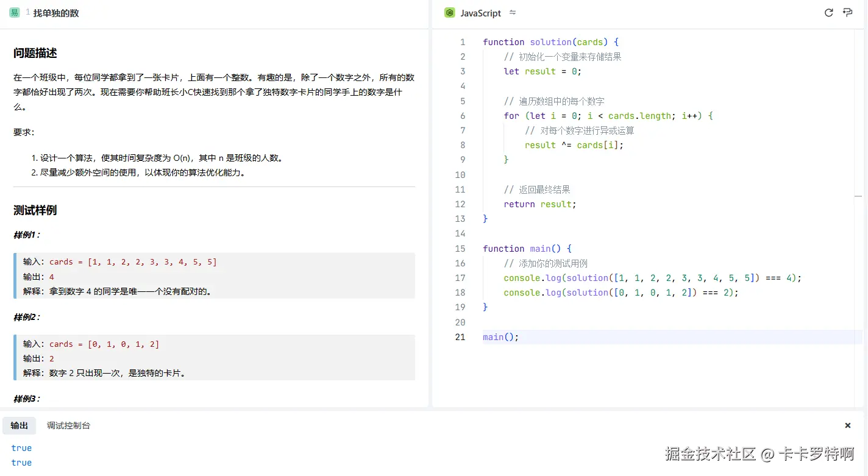
Task: Click the 样例2 input cards array text
Action: pos(104,344)
